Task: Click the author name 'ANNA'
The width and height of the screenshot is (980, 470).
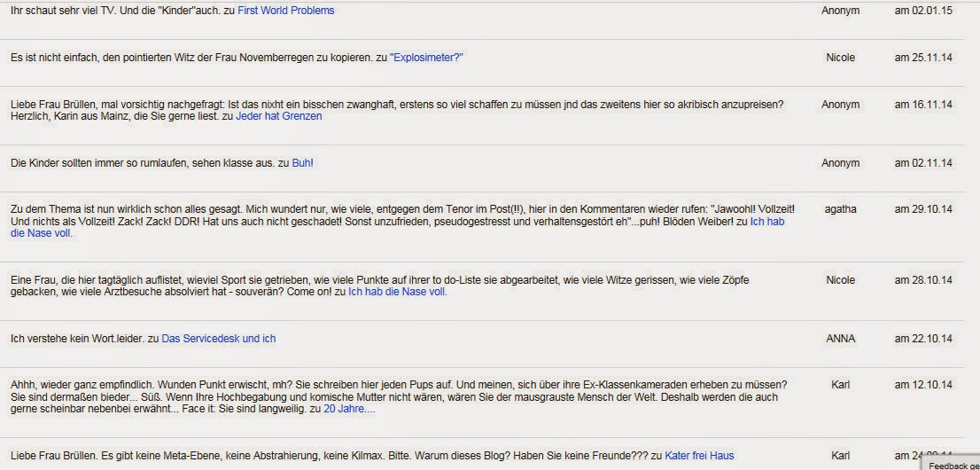Action: 840,339
